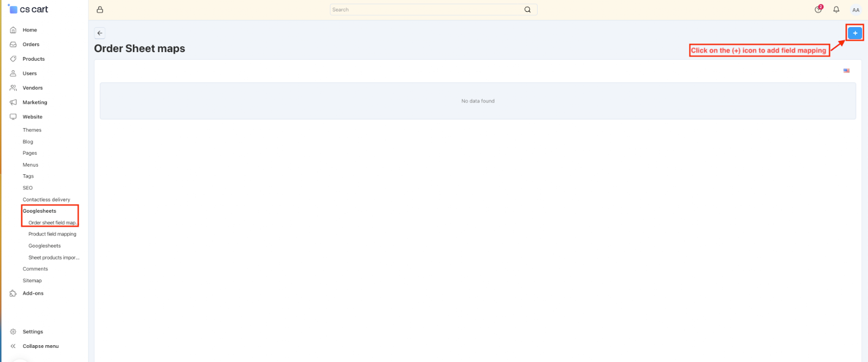The height and width of the screenshot is (362, 868).
Task: Click the blue plus add button
Action: pyautogui.click(x=855, y=33)
